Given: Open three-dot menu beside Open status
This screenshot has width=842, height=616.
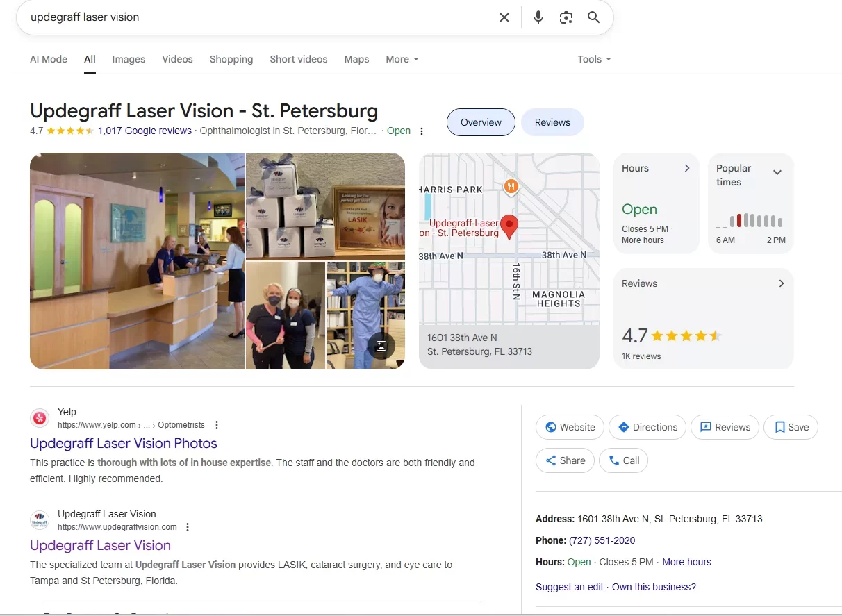Looking at the screenshot, I should 421,131.
